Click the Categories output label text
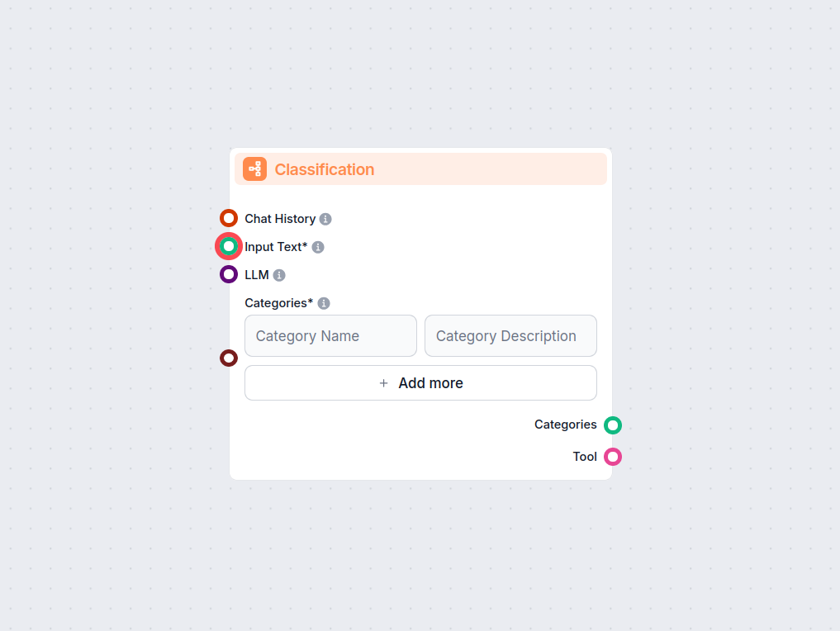Screen dimensions: 840x631 click(565, 425)
